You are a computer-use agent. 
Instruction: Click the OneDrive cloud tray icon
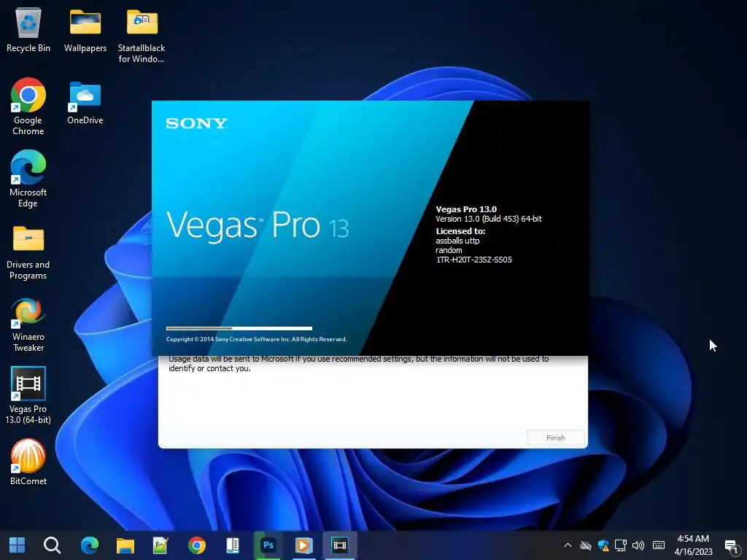tap(586, 545)
